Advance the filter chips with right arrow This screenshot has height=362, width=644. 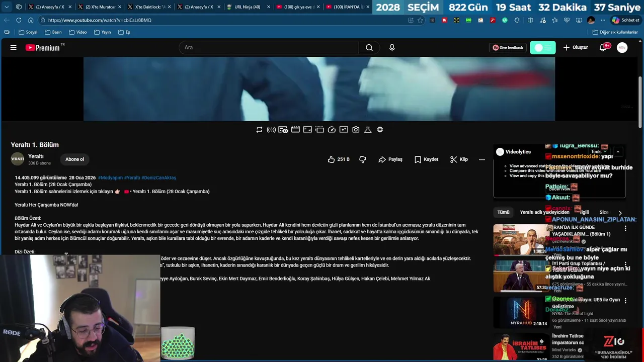pos(620,213)
